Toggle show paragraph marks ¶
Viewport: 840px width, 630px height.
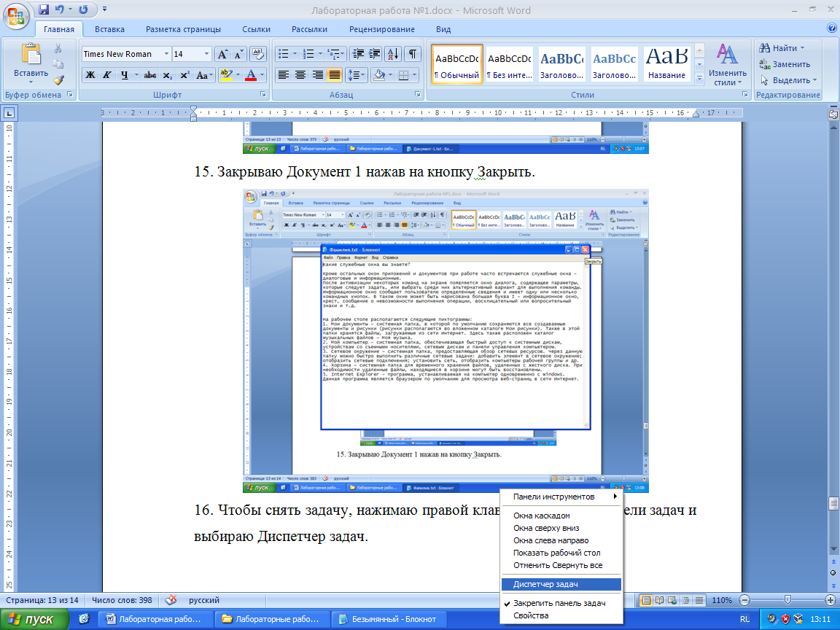point(413,53)
